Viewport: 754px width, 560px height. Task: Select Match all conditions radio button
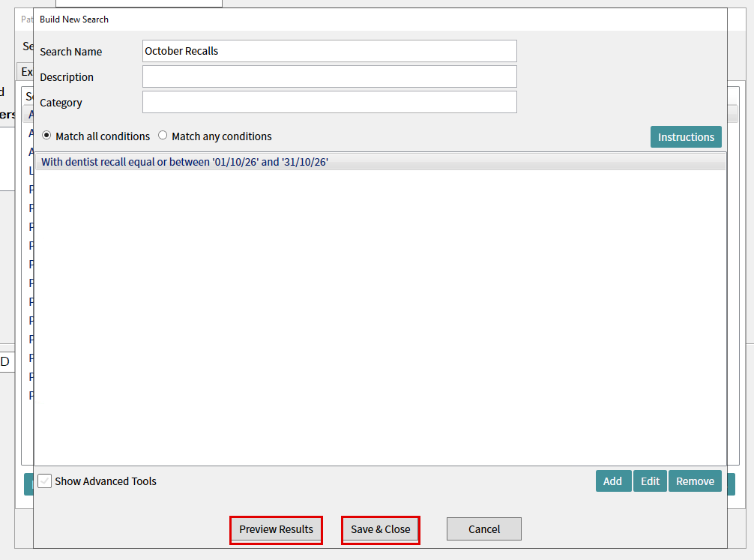46,136
